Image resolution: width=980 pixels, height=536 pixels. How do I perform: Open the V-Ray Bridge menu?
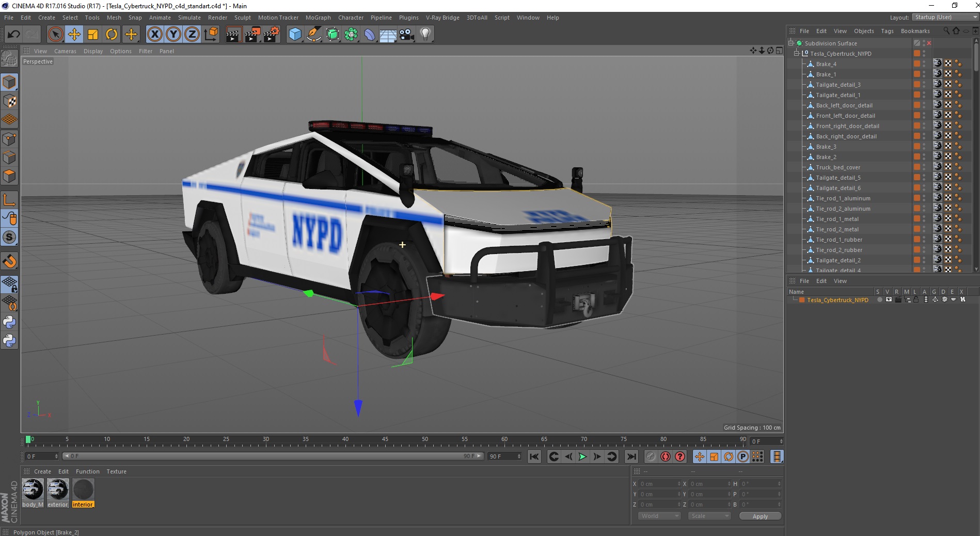[x=442, y=18]
